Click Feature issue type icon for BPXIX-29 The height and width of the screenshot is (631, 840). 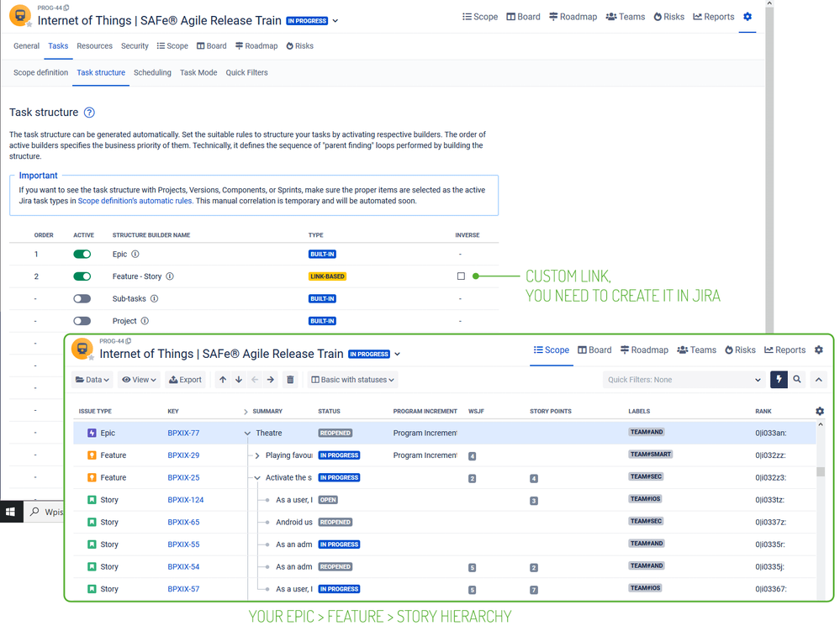tap(92, 455)
